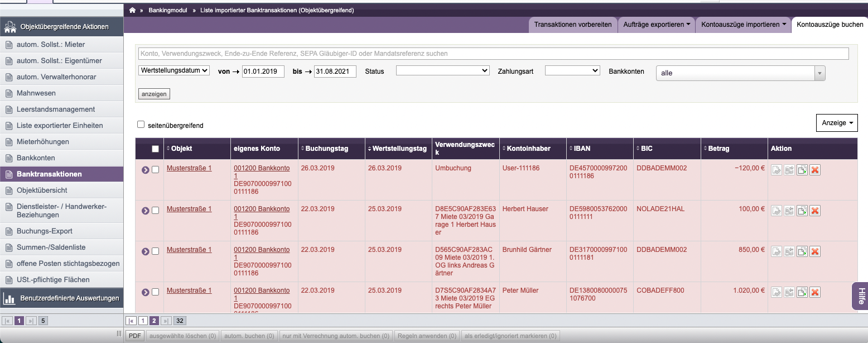Image resolution: width=868 pixels, height=343 pixels.
Task: Click the book icon for Herbert Hauser row
Action: pyautogui.click(x=777, y=211)
